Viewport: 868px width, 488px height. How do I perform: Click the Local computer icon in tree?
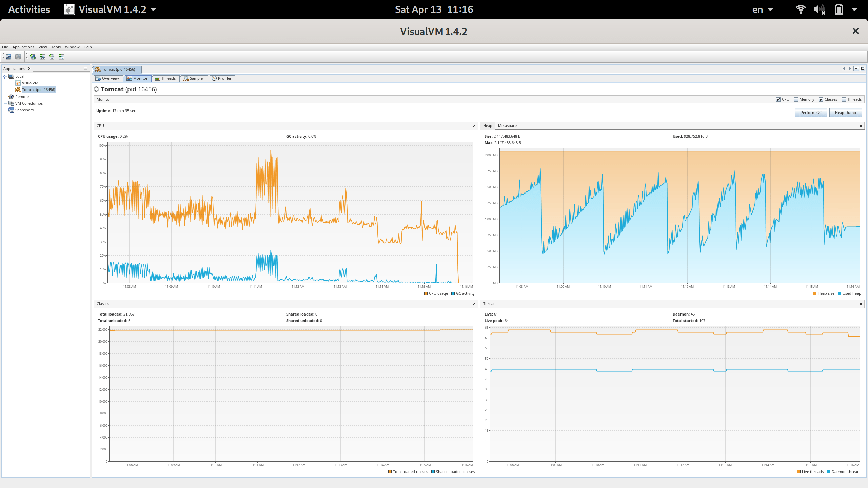[x=11, y=76]
